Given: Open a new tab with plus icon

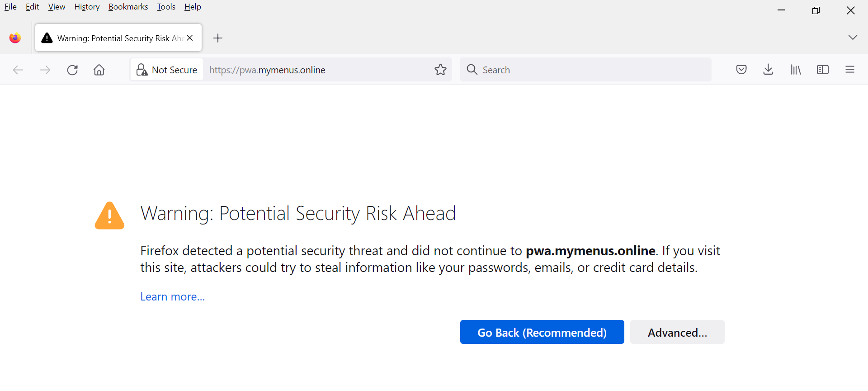Looking at the screenshot, I should (218, 38).
